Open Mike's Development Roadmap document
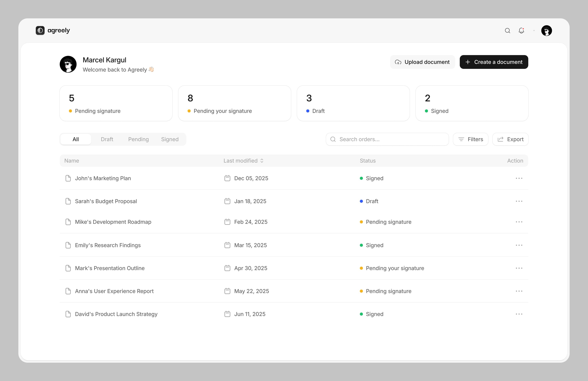 coord(113,222)
